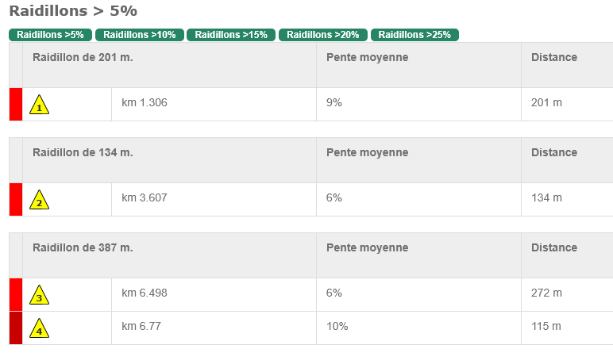613x364 pixels.
Task: Click the Raidillon de 134 m. header
Action: coord(83,152)
